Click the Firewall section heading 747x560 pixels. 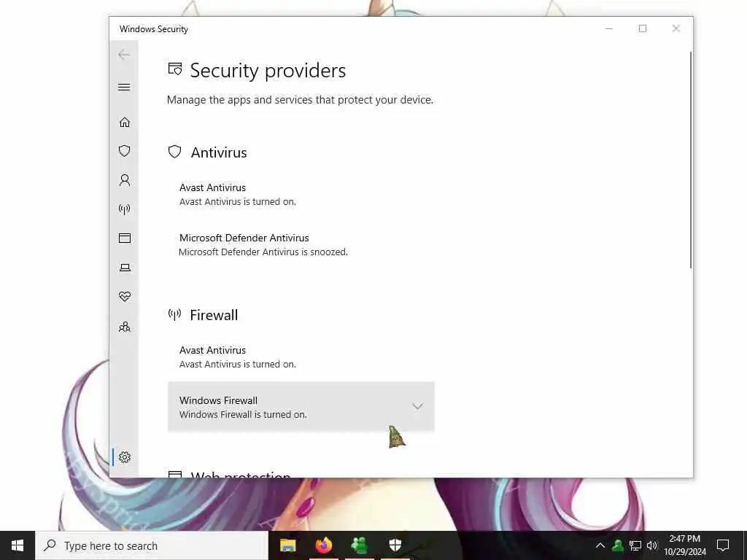214,315
